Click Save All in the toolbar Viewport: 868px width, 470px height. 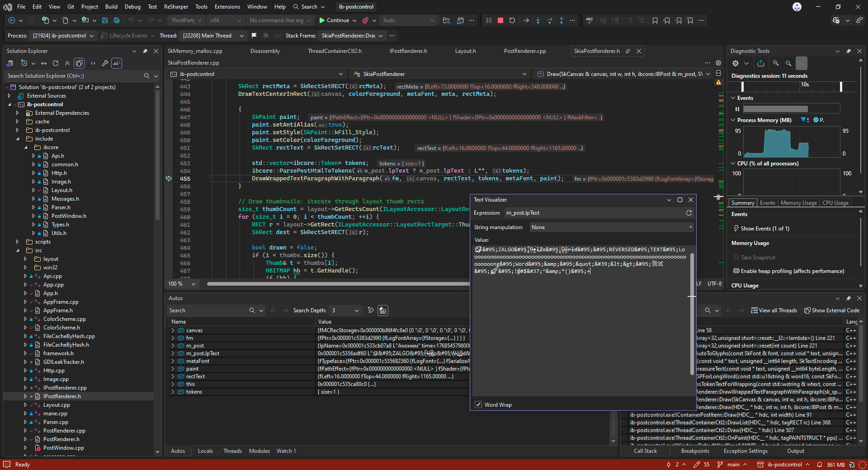117,20
